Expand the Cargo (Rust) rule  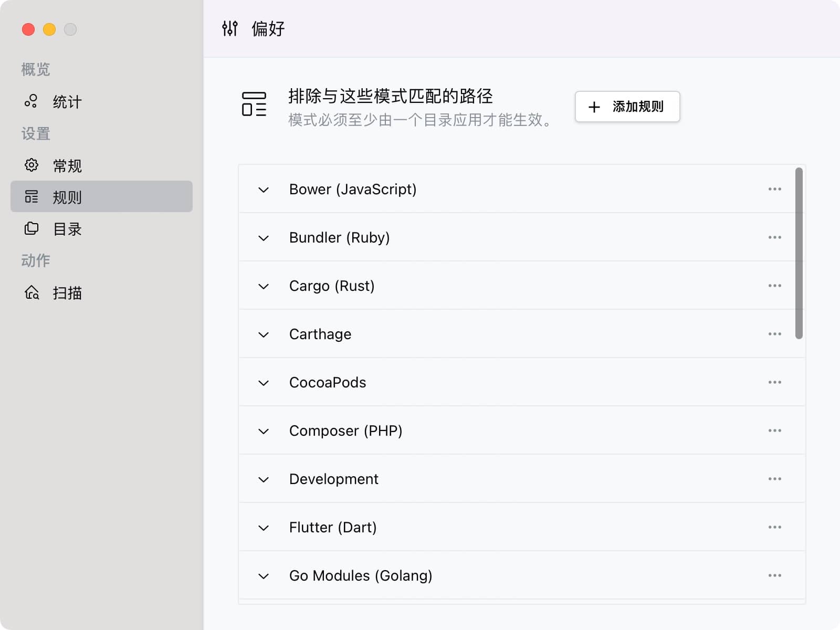pos(264,286)
